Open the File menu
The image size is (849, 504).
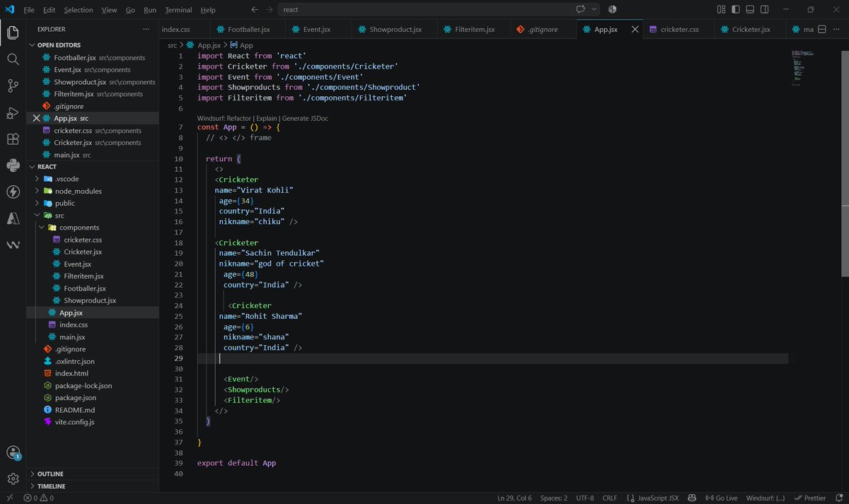click(x=29, y=10)
